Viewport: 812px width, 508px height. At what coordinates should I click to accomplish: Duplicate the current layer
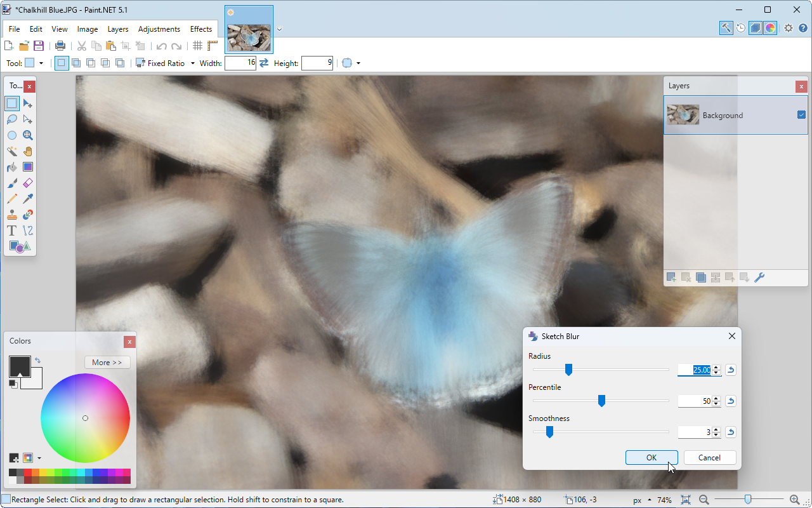[x=701, y=277]
